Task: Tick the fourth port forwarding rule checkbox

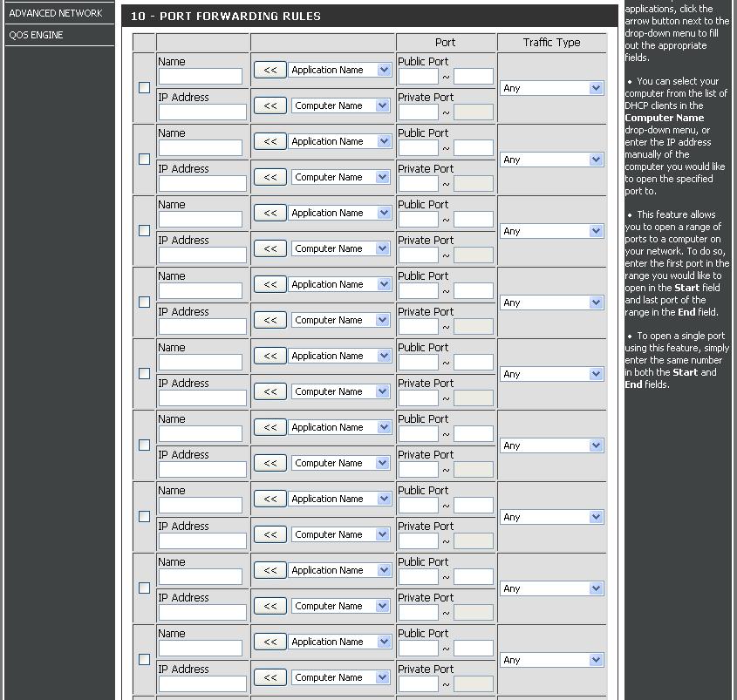Action: point(144,302)
